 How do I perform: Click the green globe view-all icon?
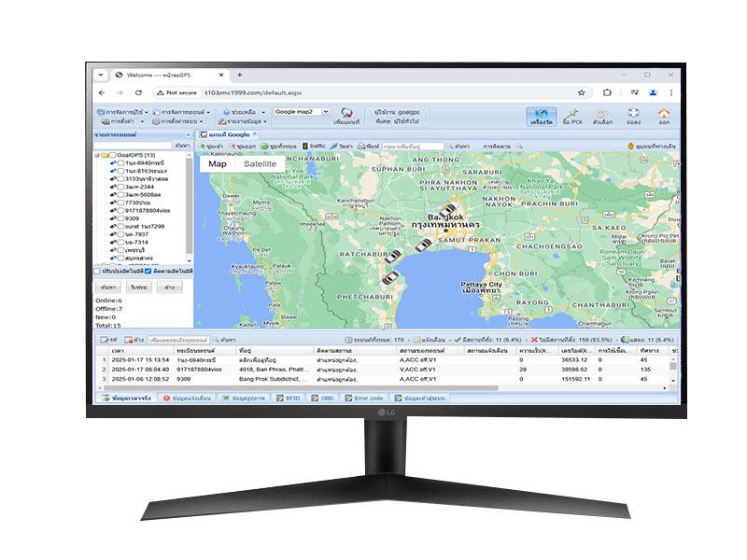pos(264,147)
